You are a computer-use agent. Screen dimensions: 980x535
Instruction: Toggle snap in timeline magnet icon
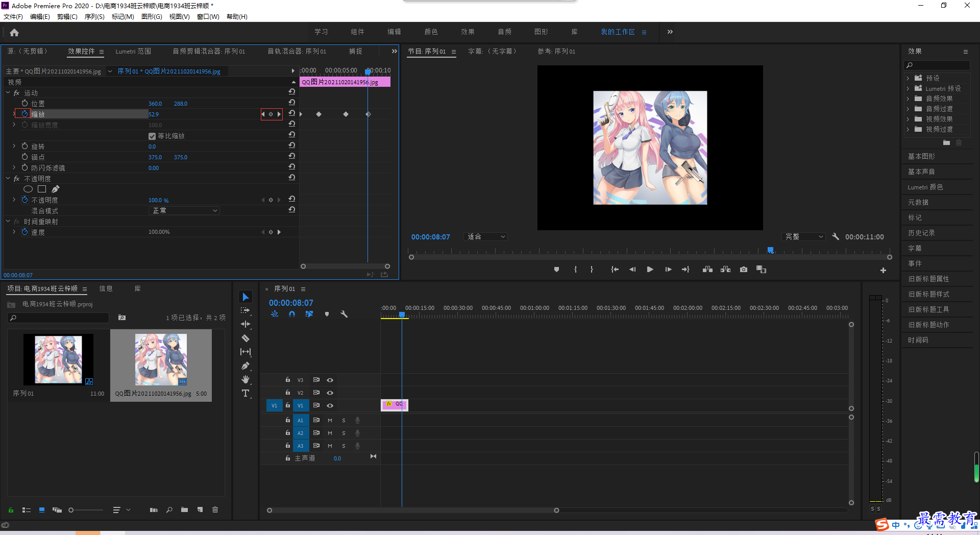coord(292,314)
